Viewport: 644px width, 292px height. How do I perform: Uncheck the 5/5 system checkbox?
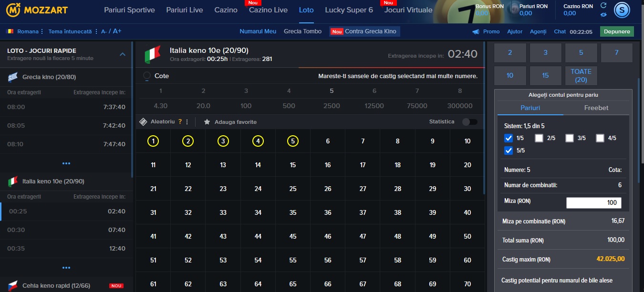click(509, 151)
